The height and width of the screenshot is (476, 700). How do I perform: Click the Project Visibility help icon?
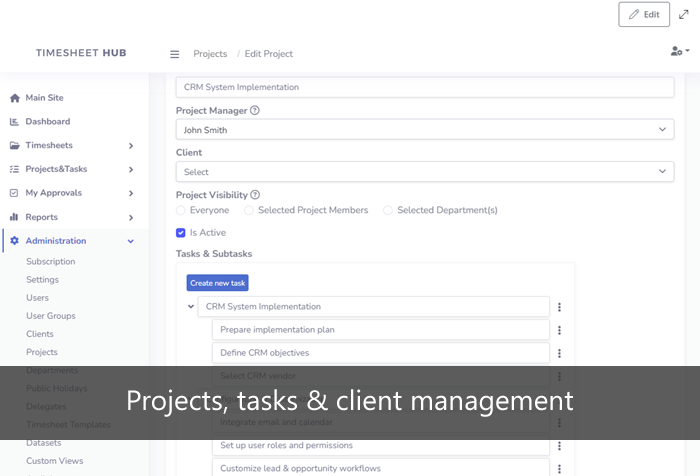pos(256,195)
